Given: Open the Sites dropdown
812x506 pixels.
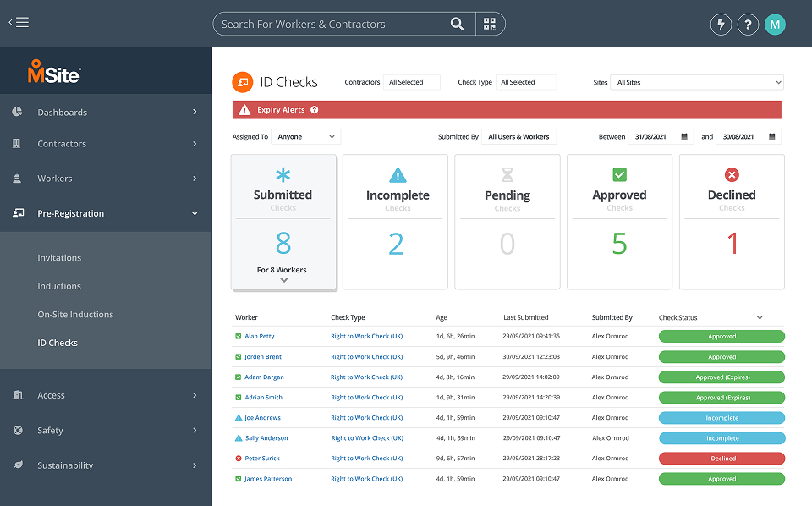Looking at the screenshot, I should [696, 82].
